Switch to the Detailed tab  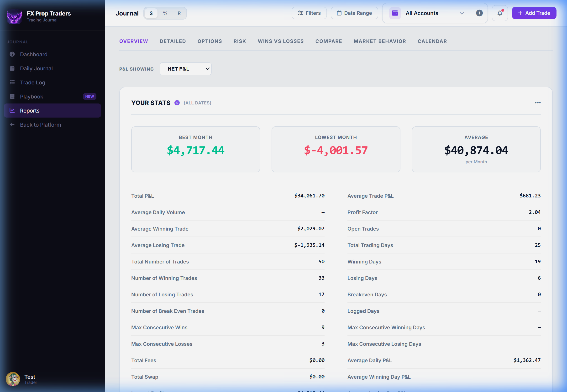tap(173, 41)
